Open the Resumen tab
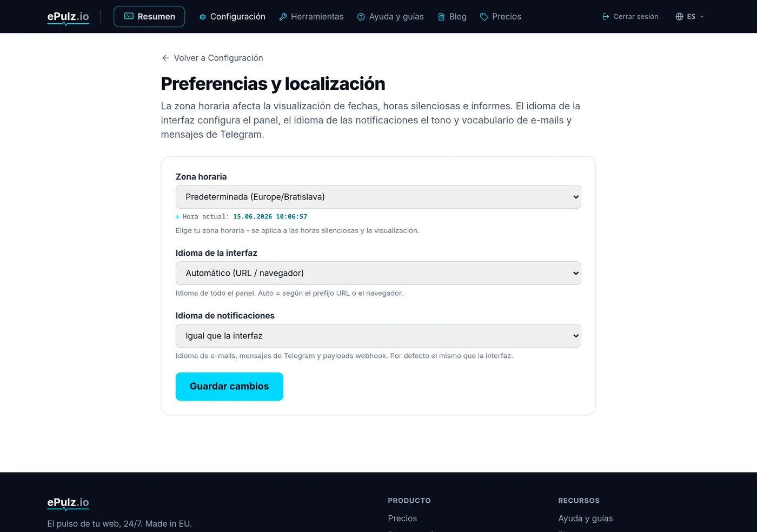 coord(149,17)
